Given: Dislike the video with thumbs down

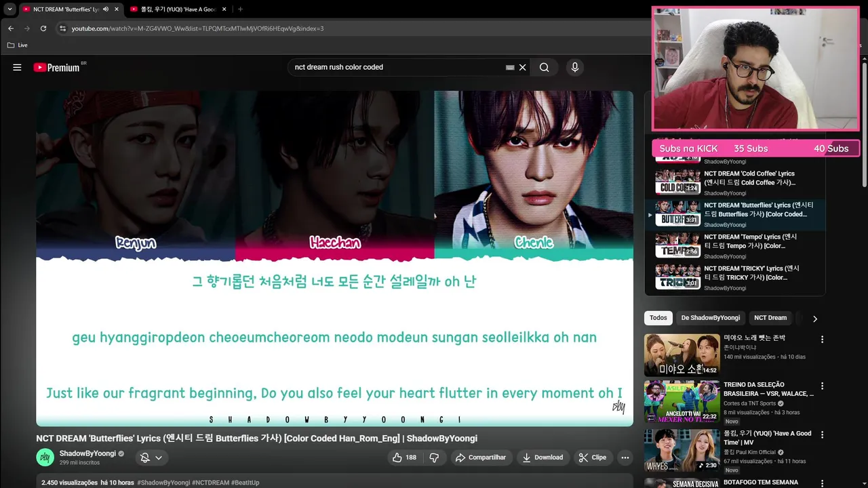Looking at the screenshot, I should (434, 457).
